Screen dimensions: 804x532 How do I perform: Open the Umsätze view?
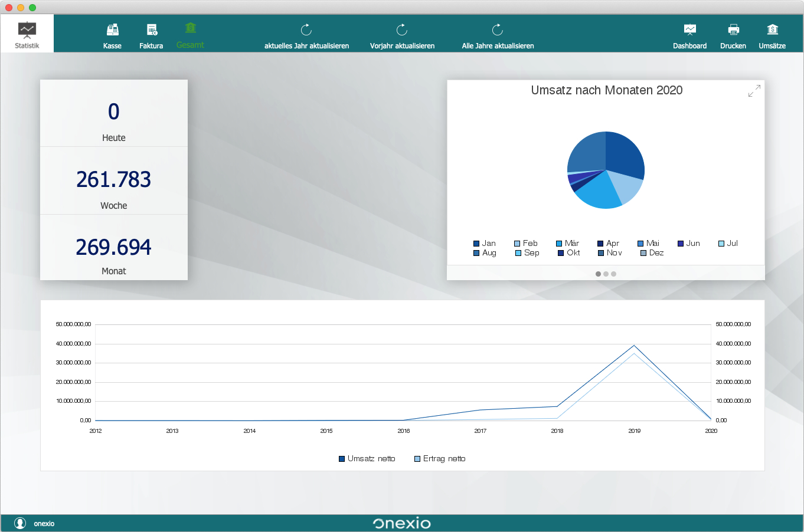tap(772, 36)
